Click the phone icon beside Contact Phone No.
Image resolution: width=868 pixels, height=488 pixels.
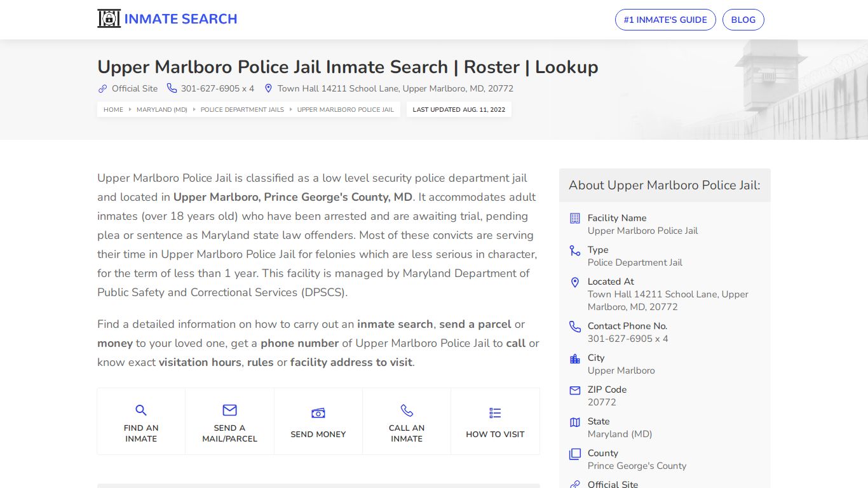(x=575, y=327)
